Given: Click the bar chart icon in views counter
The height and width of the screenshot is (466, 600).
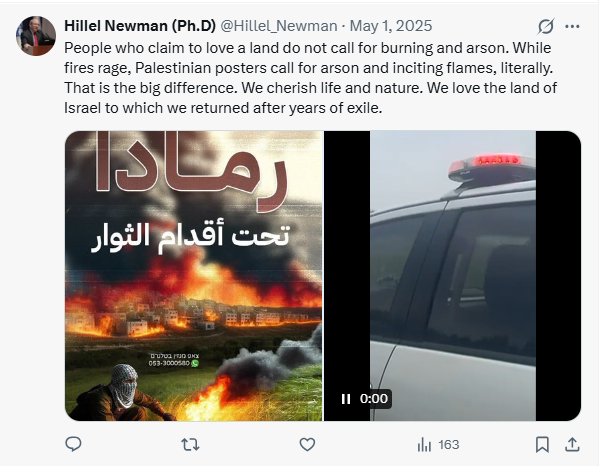Looking at the screenshot, I should [x=424, y=445].
